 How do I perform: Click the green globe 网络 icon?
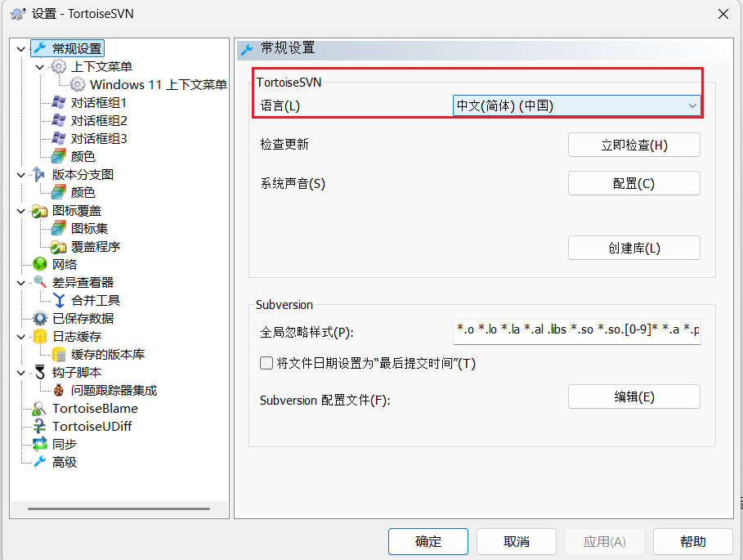[x=40, y=264]
